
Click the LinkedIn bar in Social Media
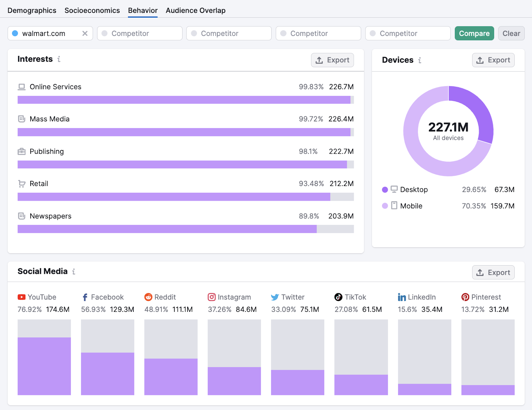pos(425,357)
